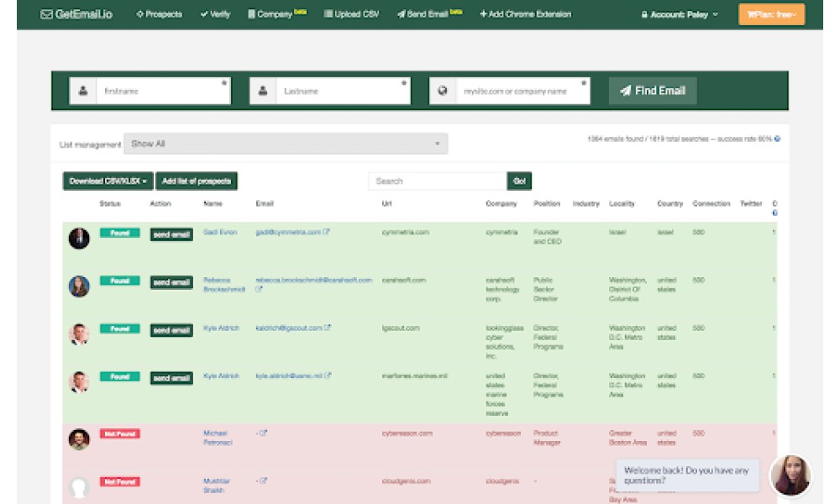
Task: Open the Mukhtar Shaikh name link
Action: coord(217,486)
